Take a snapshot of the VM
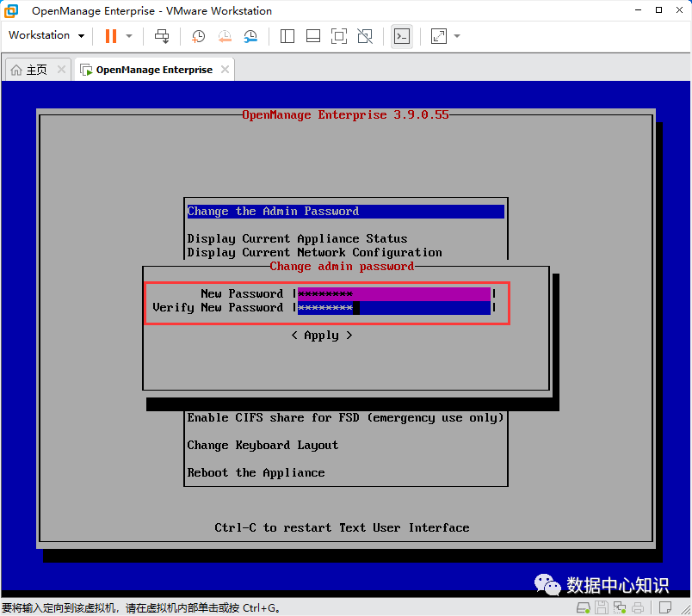Image resolution: width=692 pixels, height=616 pixels. pos(198,36)
